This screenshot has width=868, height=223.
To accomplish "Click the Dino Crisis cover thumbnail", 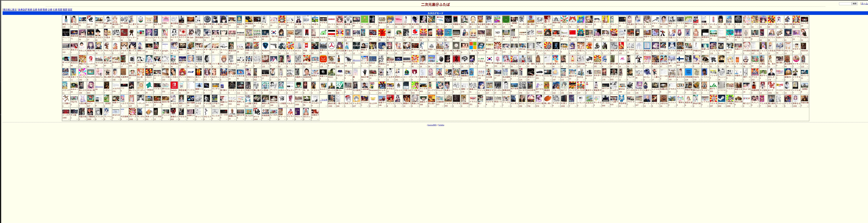I will click(x=66, y=32).
